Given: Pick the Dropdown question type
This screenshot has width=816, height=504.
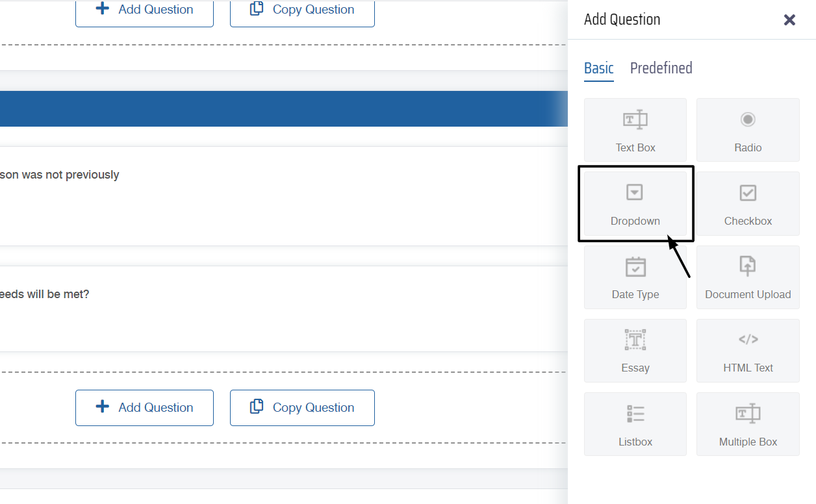Looking at the screenshot, I should point(635,203).
